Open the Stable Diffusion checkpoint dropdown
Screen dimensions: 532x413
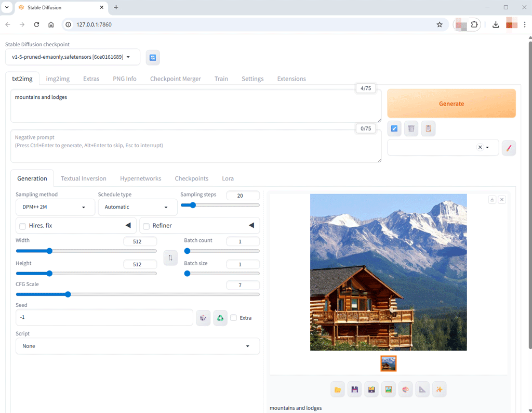[x=72, y=57]
